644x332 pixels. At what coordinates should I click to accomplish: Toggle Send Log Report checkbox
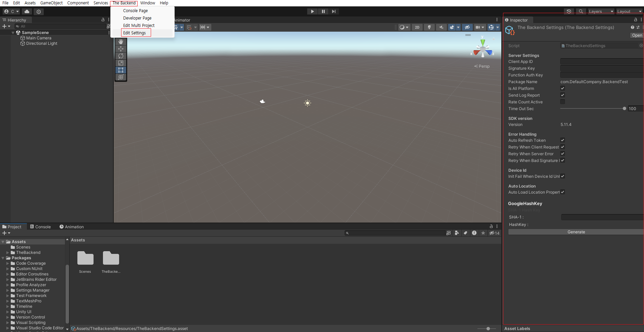click(563, 95)
